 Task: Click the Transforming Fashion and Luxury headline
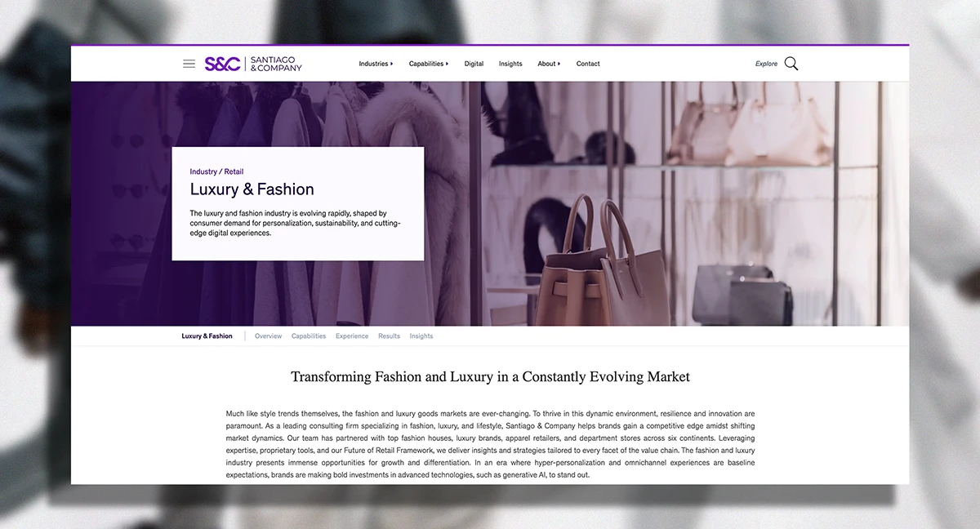click(x=490, y=377)
